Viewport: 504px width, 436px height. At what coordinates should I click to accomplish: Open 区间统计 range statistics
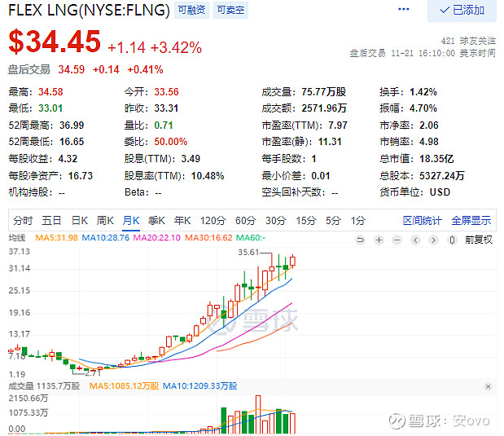(x=423, y=221)
